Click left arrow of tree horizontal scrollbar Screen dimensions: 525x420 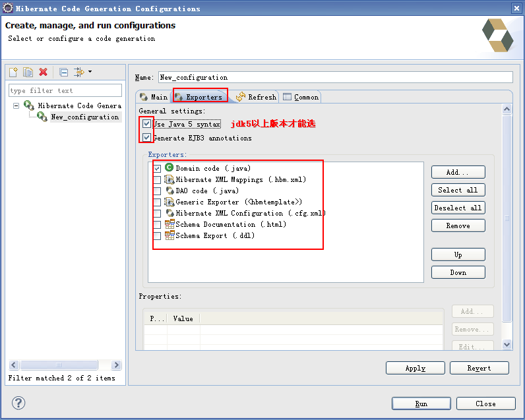pos(14,365)
